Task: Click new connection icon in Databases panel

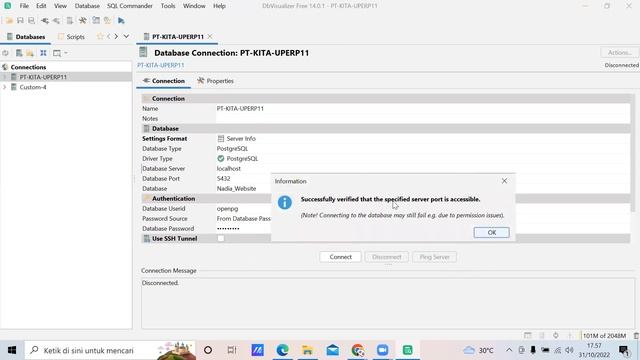Action: point(19,53)
